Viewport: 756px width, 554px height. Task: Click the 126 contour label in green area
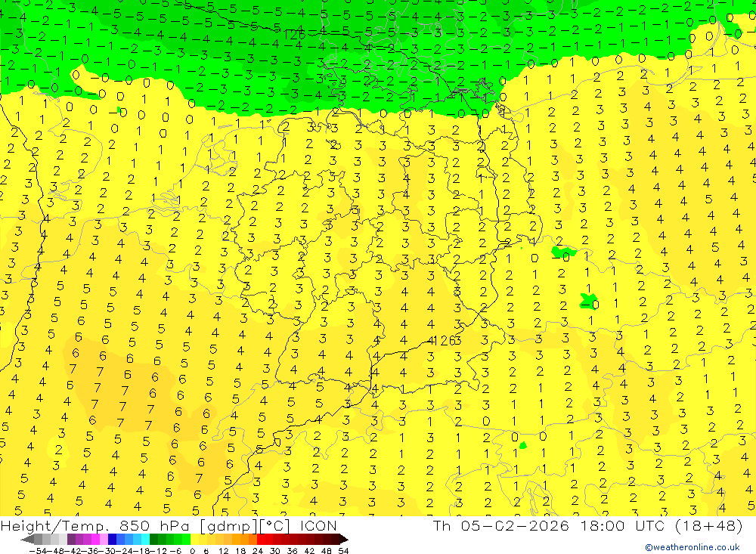295,35
